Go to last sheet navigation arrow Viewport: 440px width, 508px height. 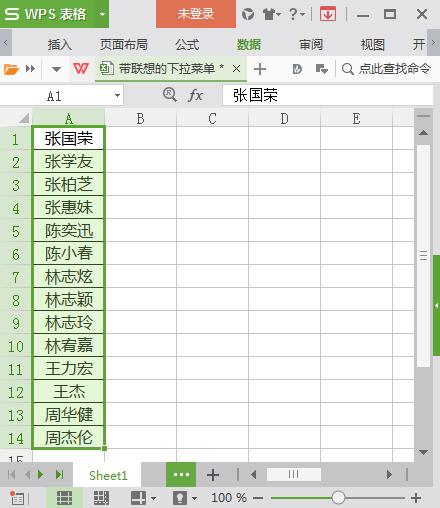coord(60,475)
